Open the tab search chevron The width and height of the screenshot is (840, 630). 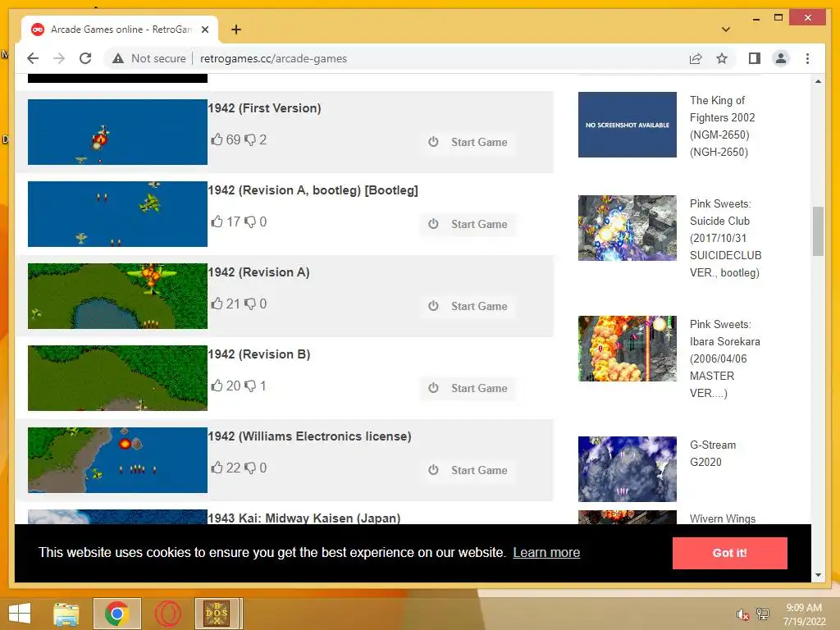(726, 30)
